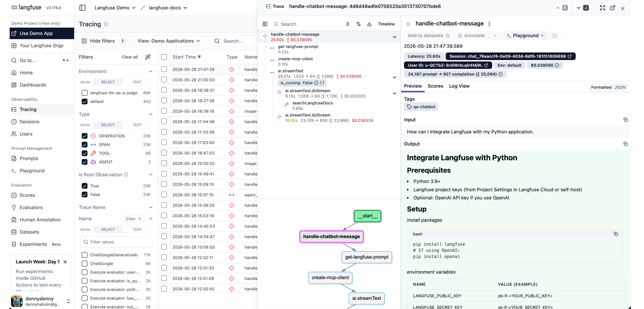Open the User ID external link
Image resolution: width=644 pixels, height=309 pixels.
[x=486, y=65]
